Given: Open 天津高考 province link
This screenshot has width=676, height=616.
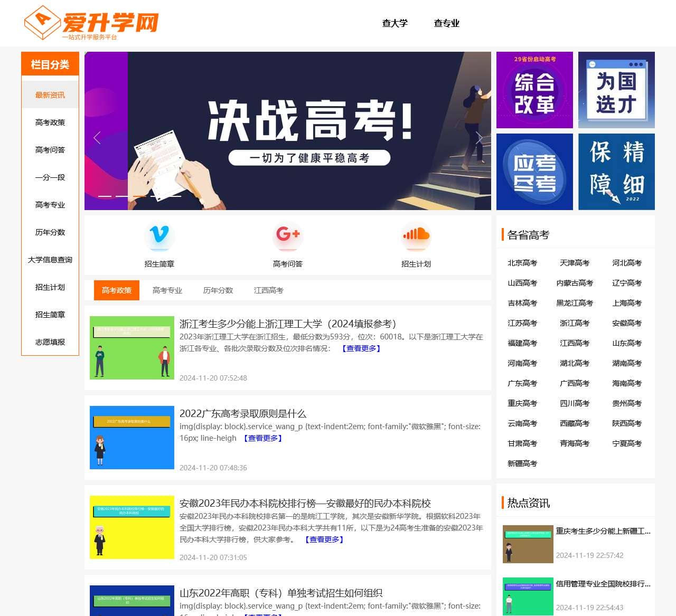Looking at the screenshot, I should coord(575,263).
